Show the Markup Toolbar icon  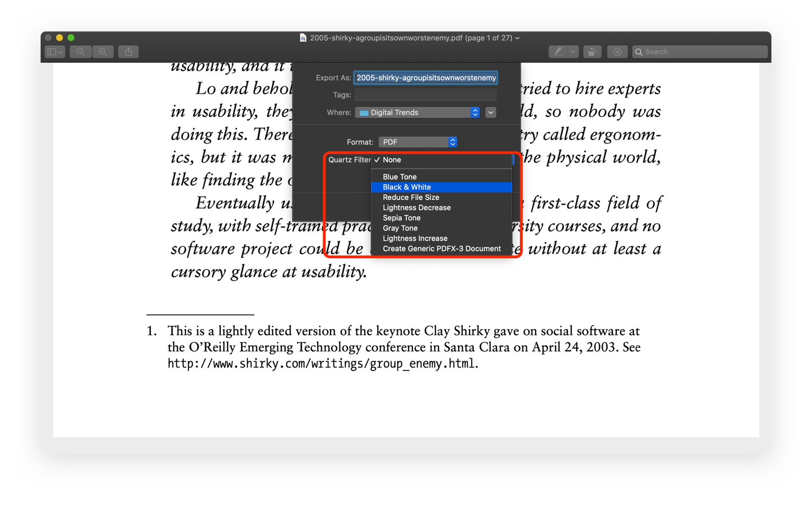tap(617, 52)
